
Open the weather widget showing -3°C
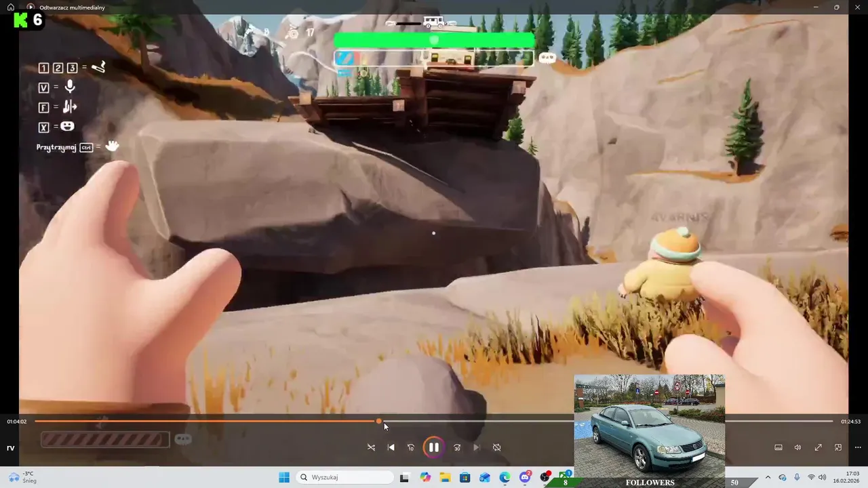click(x=22, y=477)
